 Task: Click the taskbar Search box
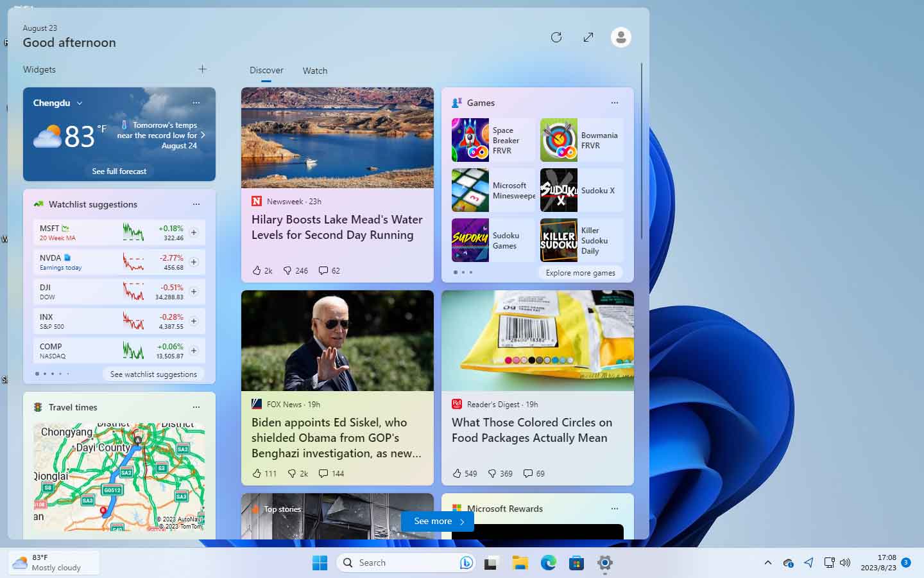pyautogui.click(x=406, y=563)
